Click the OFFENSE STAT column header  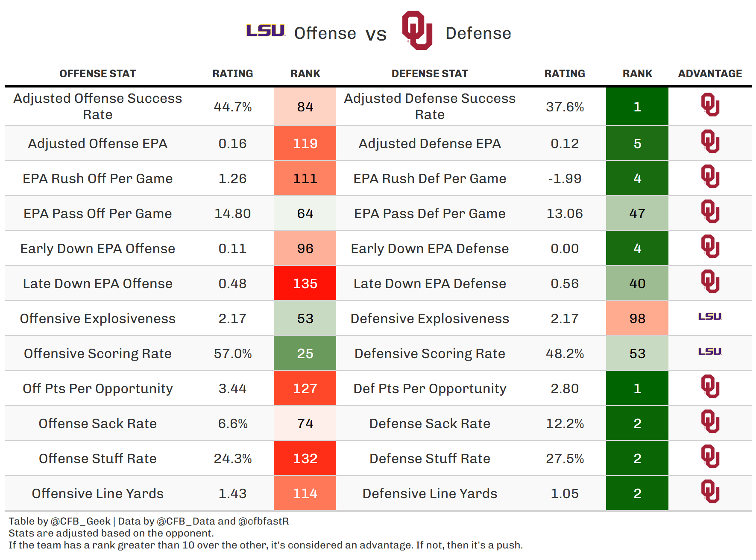coord(97,74)
